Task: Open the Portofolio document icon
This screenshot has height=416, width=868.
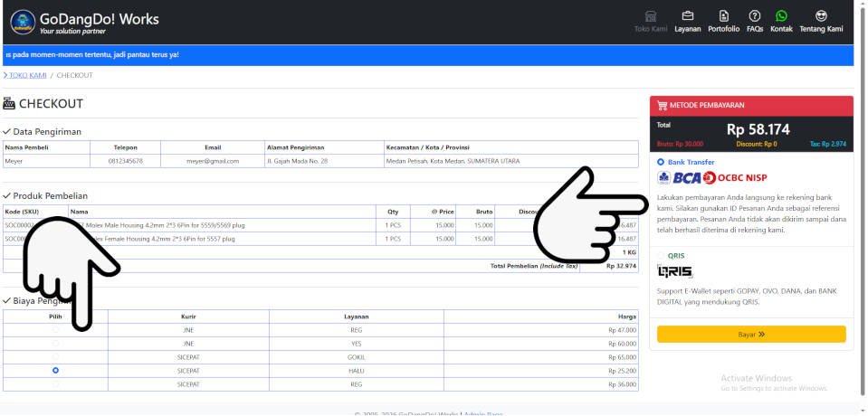Action: point(723,16)
